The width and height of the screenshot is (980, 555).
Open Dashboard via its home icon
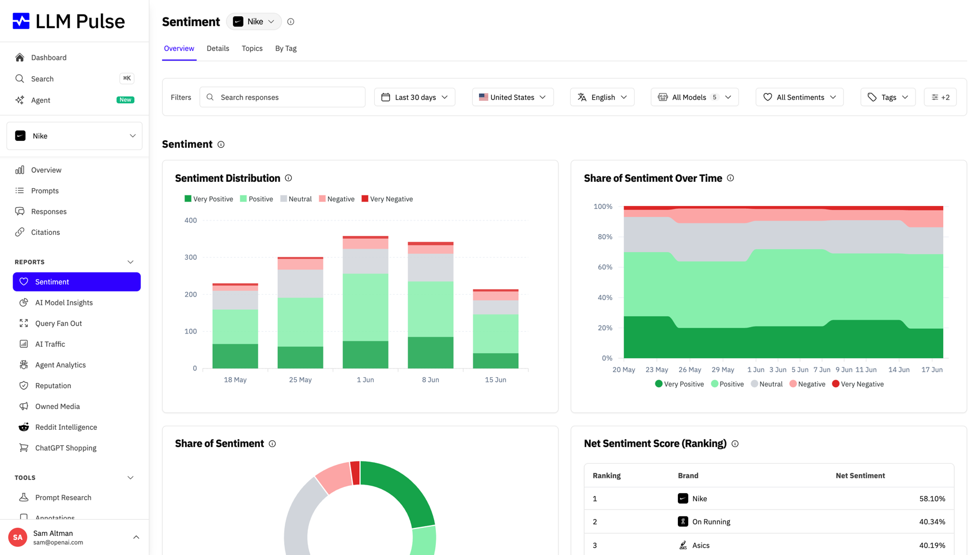20,57
